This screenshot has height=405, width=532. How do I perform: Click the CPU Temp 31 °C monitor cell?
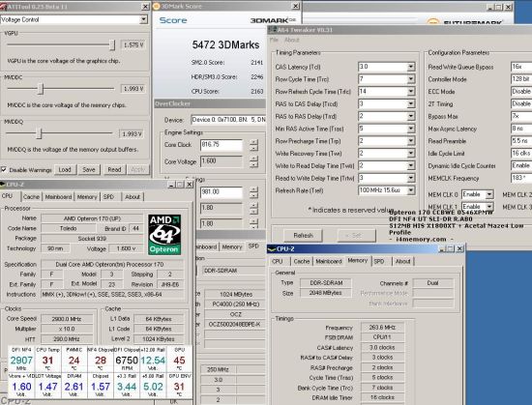click(47, 359)
